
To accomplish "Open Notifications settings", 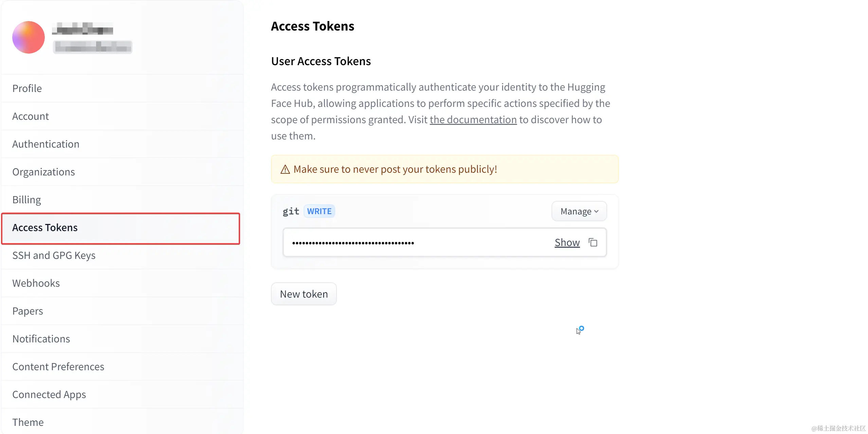I will 41,339.
